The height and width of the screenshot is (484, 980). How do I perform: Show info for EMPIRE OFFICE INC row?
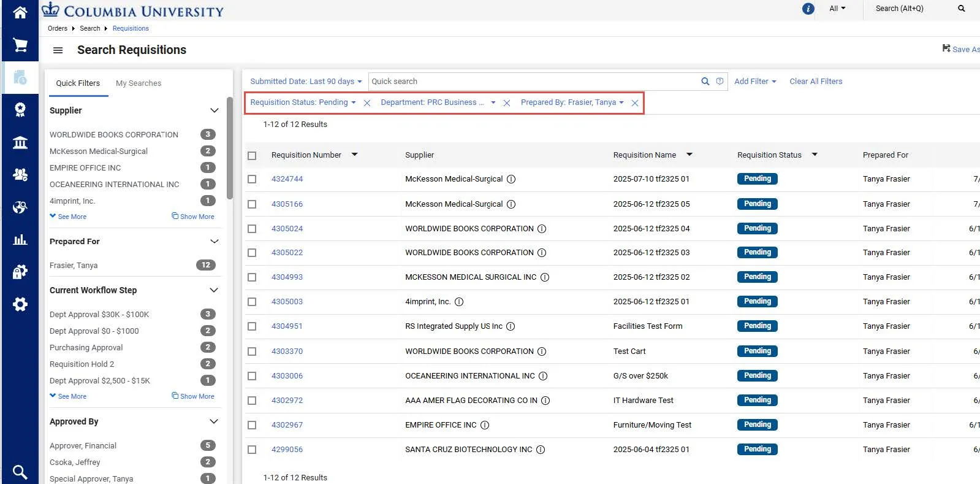click(x=485, y=425)
